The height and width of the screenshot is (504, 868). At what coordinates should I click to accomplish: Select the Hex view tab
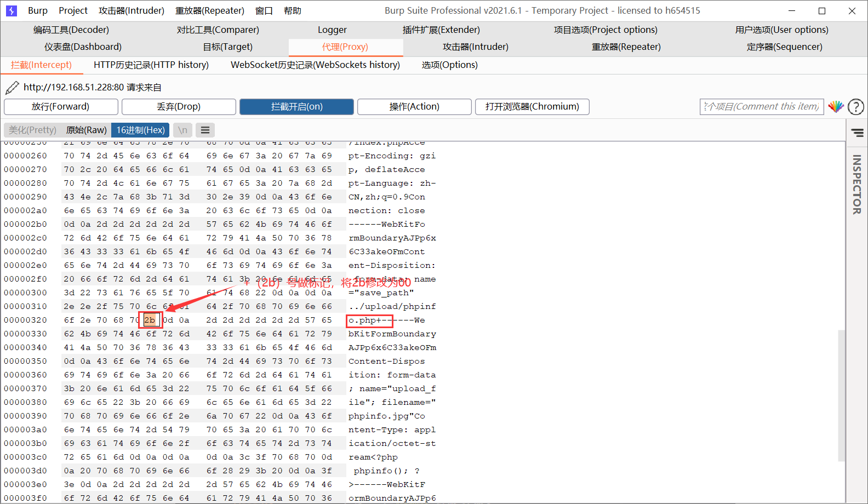(140, 130)
